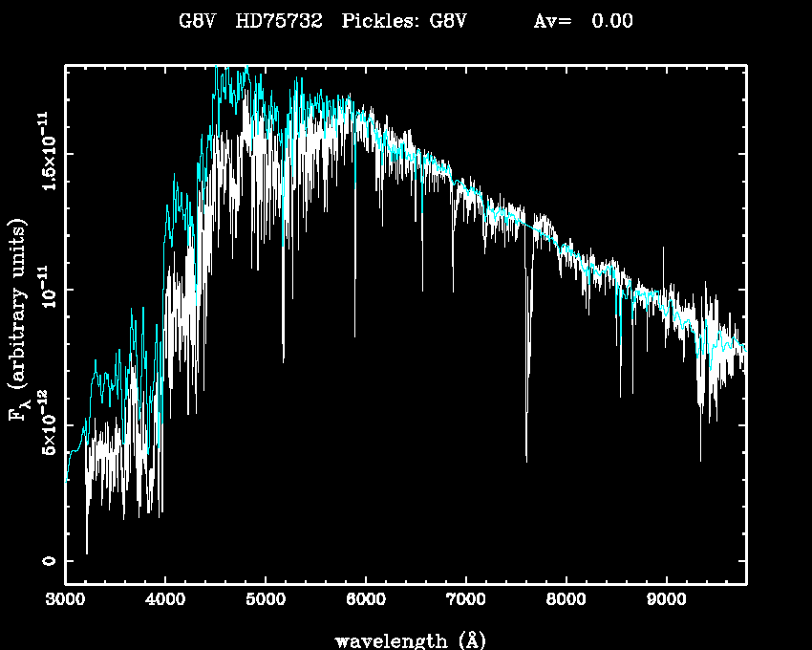Click the HD75732 star name in title

click(280, 21)
